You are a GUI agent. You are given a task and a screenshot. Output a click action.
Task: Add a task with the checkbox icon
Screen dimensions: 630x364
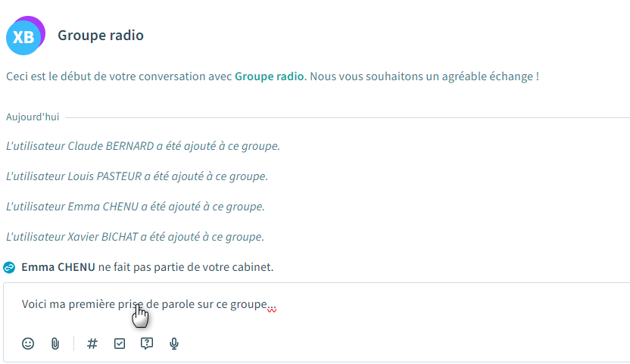click(x=120, y=344)
